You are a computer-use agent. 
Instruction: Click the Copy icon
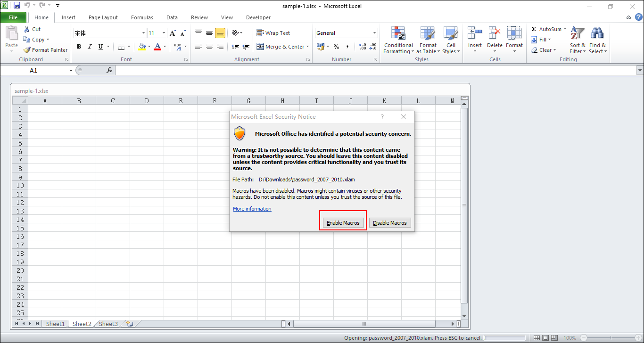pyautogui.click(x=27, y=40)
